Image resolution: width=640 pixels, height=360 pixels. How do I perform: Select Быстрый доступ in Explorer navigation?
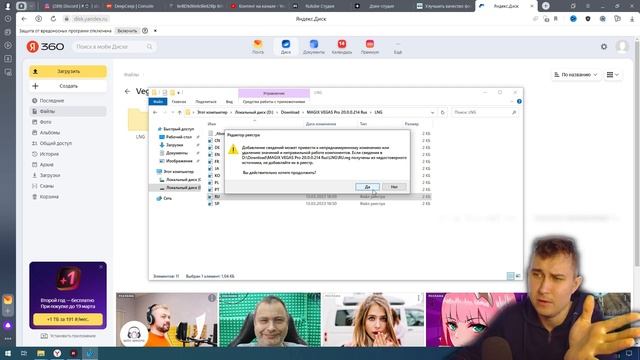coord(178,129)
